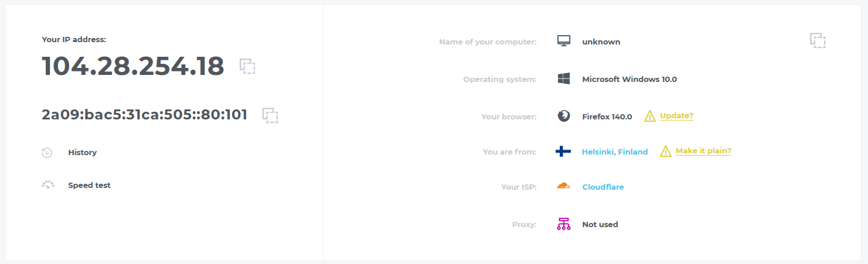Click the large 104.28.254.18 address text

[133, 67]
